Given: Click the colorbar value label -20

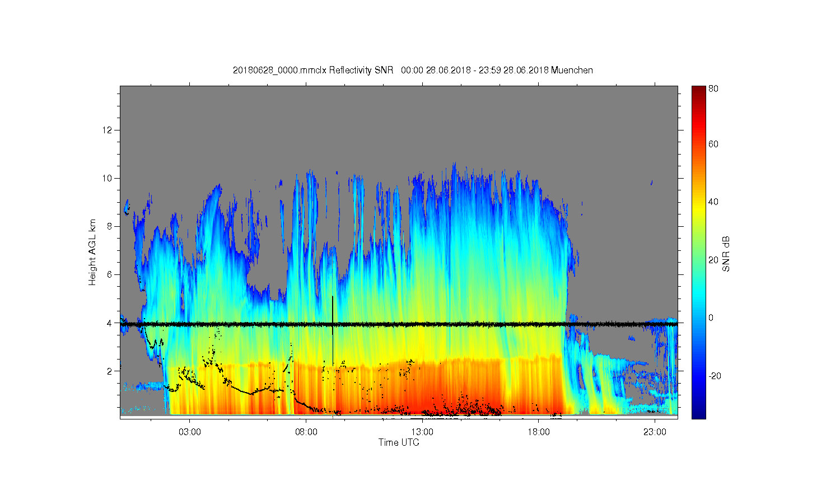Looking at the screenshot, I should pos(715,376).
